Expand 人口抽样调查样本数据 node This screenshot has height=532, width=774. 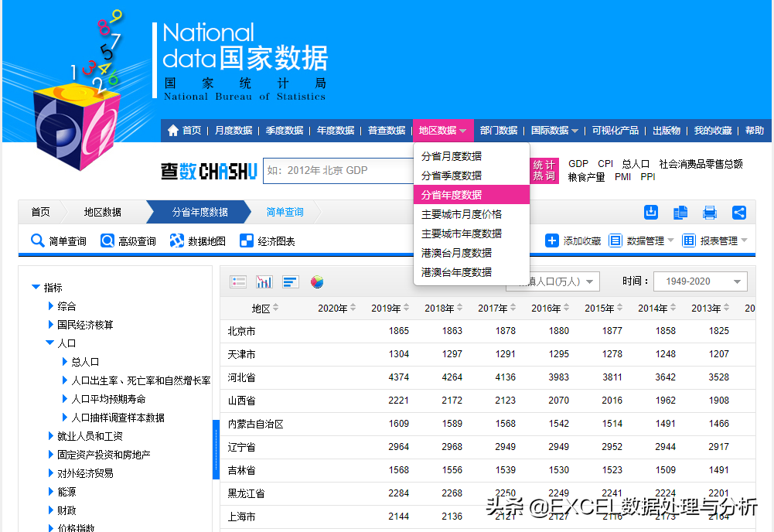click(x=65, y=418)
